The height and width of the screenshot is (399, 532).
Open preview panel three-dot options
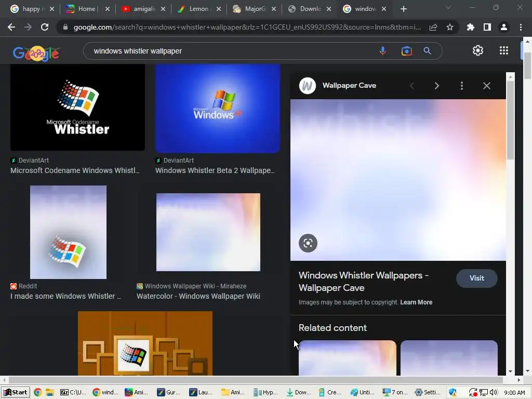tap(462, 86)
